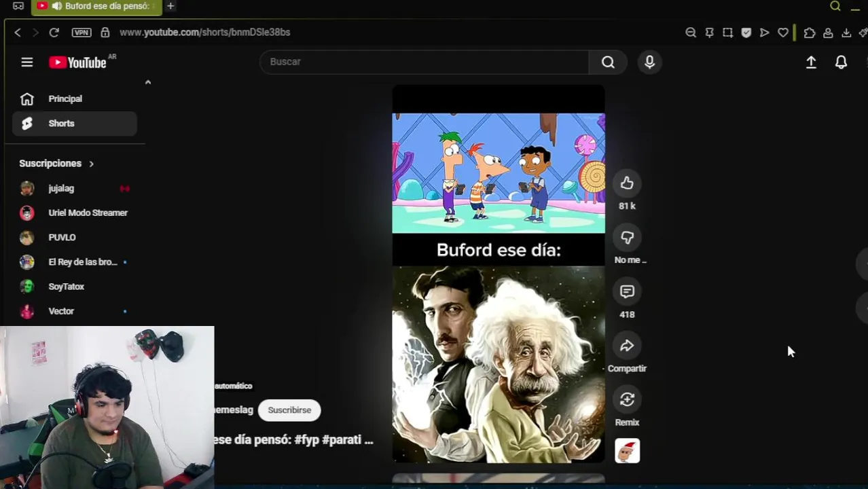Viewport: 868px width, 489px height.
Task: Click the 'No me ...' dislike label
Action: pos(630,260)
